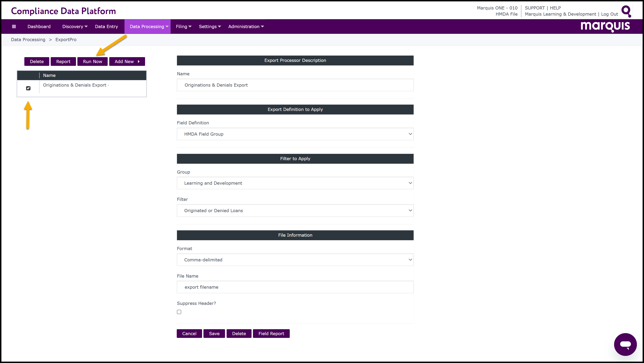Screen dimensions: 644x363
Task: Expand the Format dropdown
Action: click(x=295, y=260)
